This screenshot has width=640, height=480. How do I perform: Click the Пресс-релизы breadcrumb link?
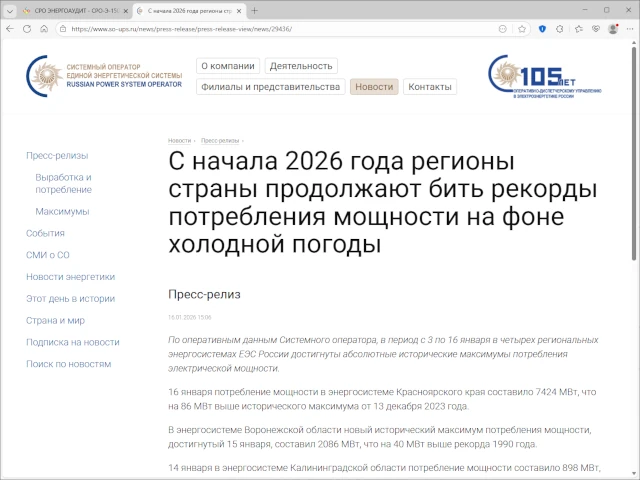(x=220, y=140)
